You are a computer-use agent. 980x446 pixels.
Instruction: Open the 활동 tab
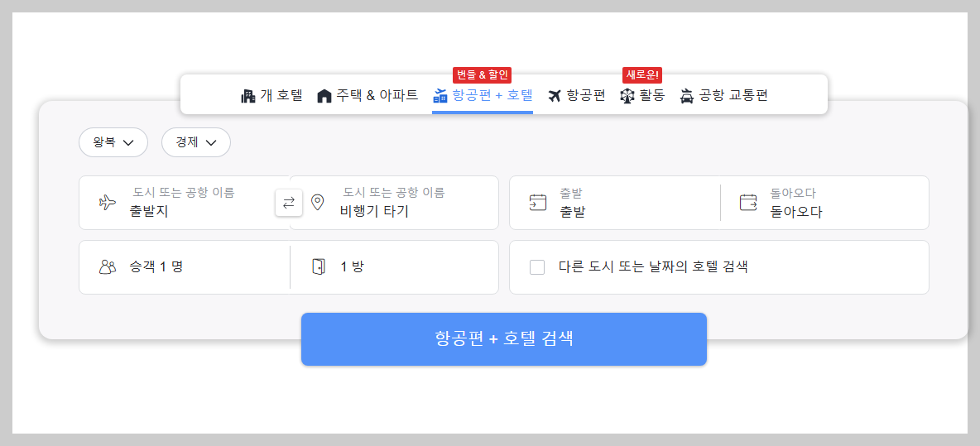click(642, 96)
